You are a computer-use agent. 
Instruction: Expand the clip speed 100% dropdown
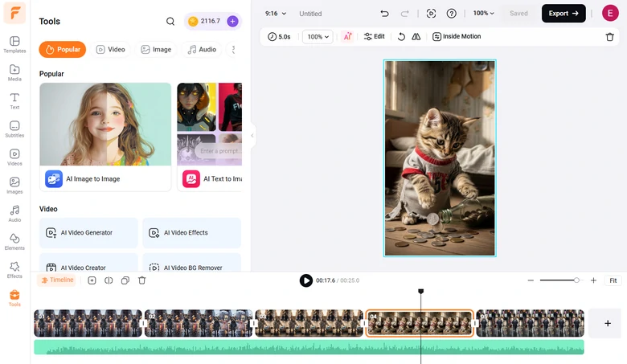(318, 37)
